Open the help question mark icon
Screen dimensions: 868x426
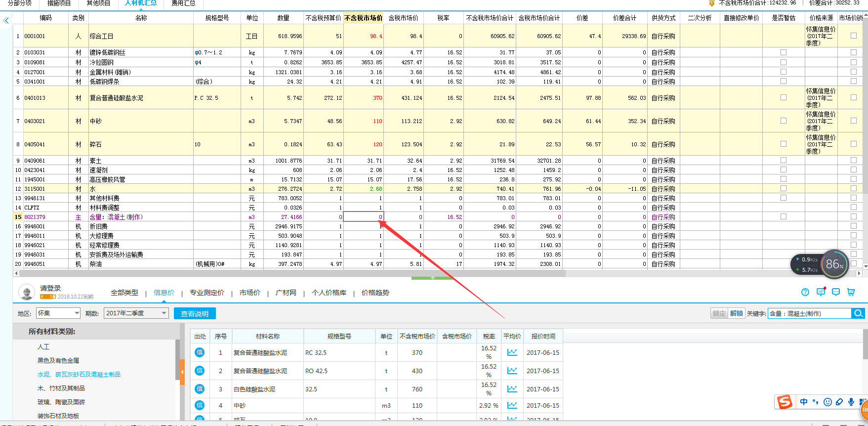805,292
